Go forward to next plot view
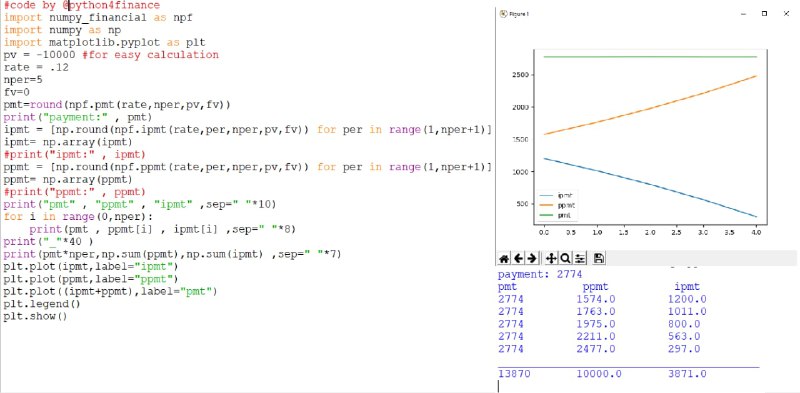Viewport: 800px width, 393px height. point(531,259)
